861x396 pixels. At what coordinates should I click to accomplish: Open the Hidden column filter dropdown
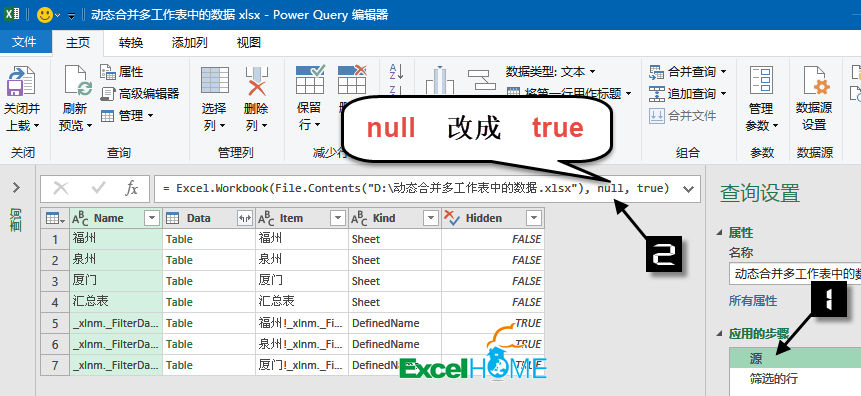point(533,219)
